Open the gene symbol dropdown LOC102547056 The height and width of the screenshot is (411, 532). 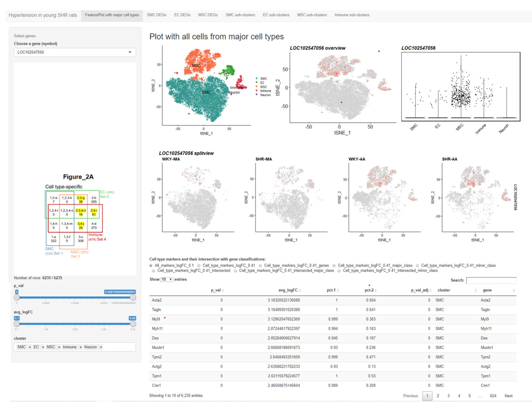[74, 52]
